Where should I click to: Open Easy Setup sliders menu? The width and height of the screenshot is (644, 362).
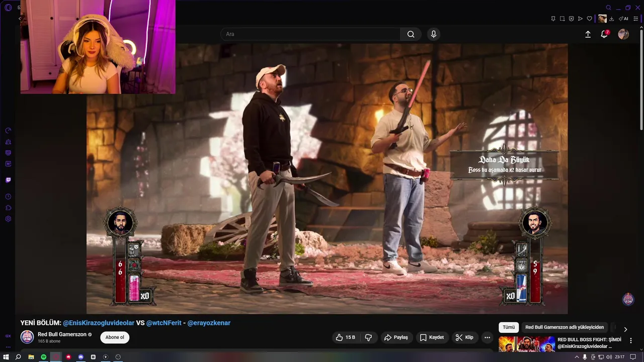tap(636, 19)
